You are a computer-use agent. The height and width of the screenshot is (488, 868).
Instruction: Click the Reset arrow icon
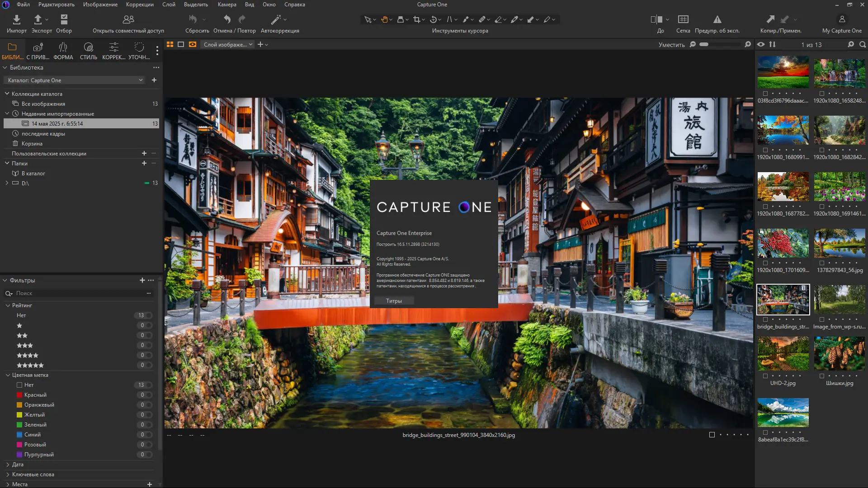pyautogui.click(x=193, y=19)
